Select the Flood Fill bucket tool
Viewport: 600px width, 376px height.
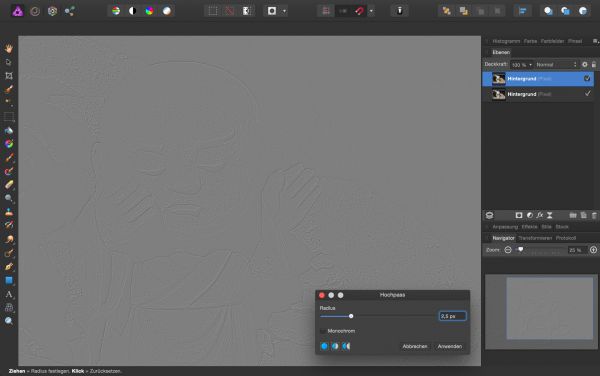[x=9, y=130]
